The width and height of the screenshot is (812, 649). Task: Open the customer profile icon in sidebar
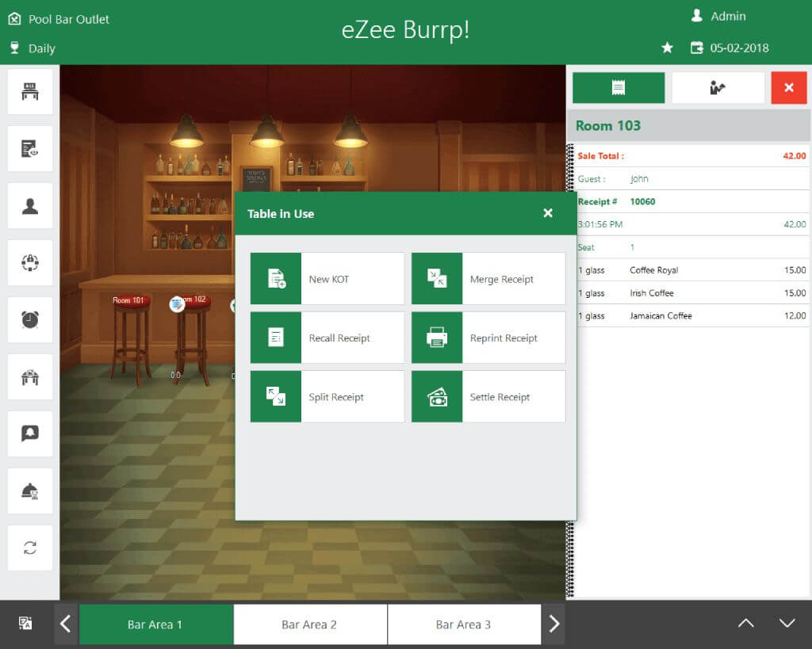click(x=30, y=206)
